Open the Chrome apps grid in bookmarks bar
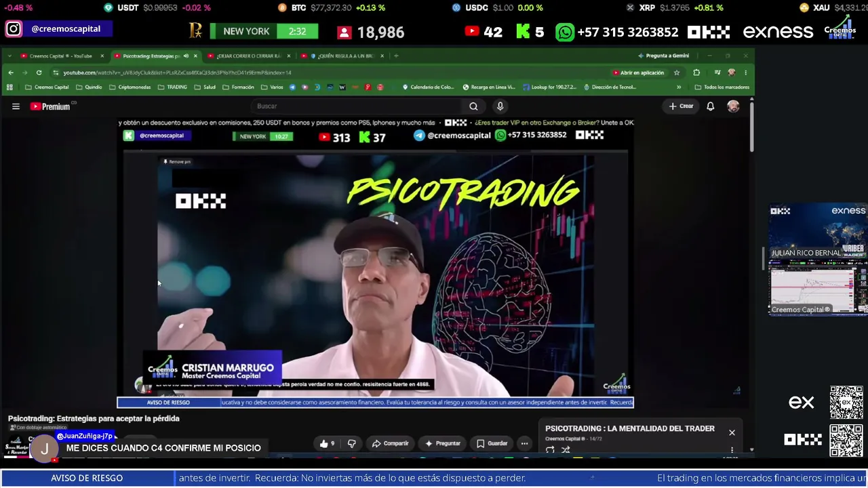The width and height of the screenshot is (868, 488). pos(9,87)
